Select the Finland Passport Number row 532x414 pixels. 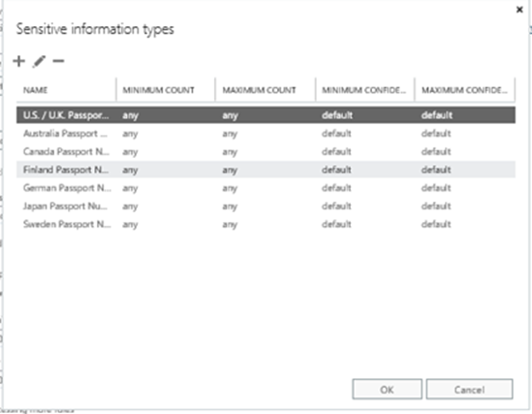[266, 170]
